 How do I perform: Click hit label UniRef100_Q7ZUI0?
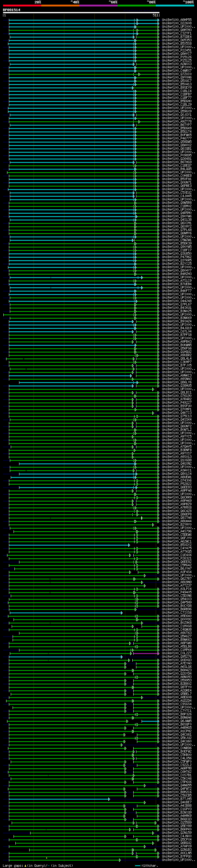177,74
